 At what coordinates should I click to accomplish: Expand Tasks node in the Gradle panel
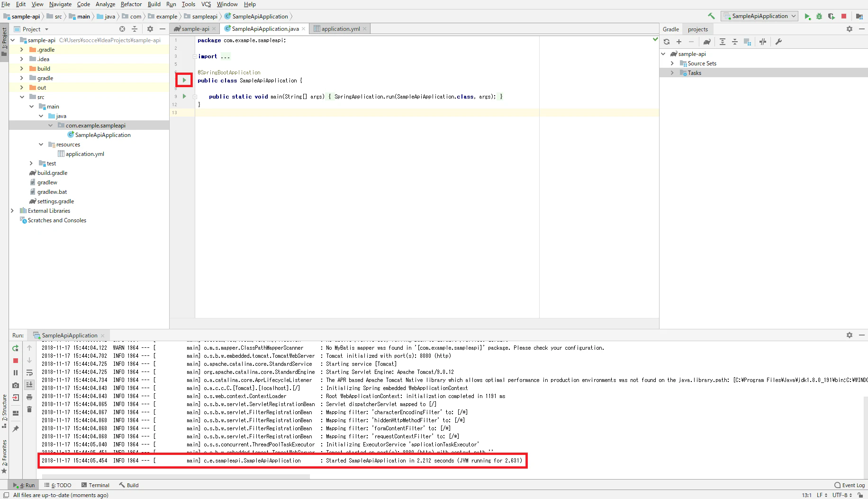tap(672, 73)
